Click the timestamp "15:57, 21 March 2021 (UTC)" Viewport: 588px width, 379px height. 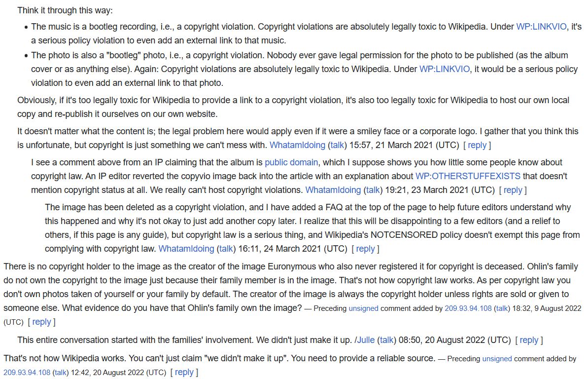tap(404, 145)
